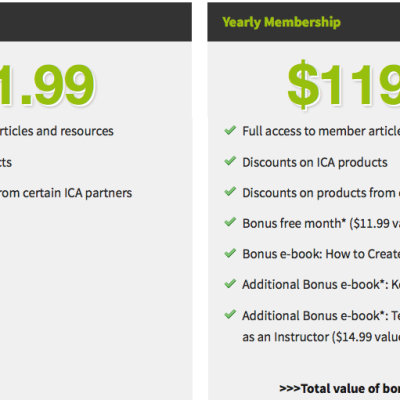Click 'articles and resources' in monthly plan

57,131
